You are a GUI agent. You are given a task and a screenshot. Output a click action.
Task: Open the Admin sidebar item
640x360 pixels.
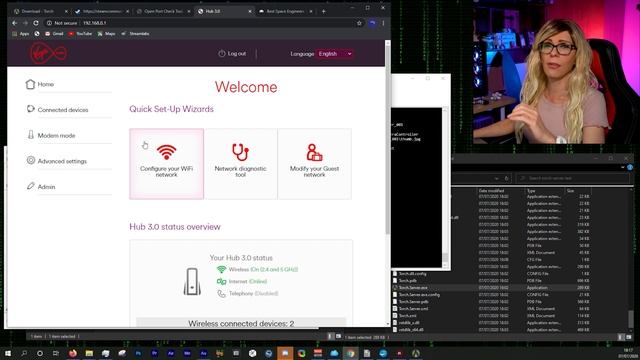click(47, 187)
